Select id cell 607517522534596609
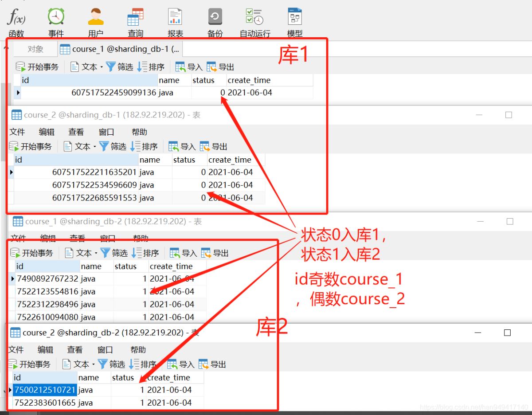The width and height of the screenshot is (532, 415). (76, 185)
